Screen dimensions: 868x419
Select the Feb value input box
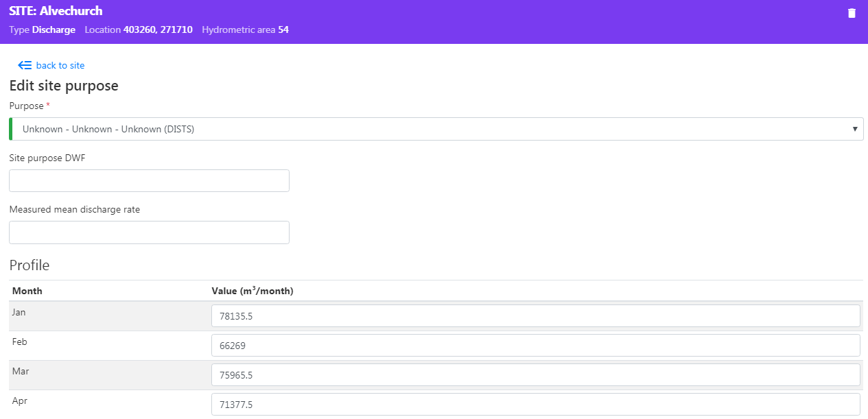[535, 346]
